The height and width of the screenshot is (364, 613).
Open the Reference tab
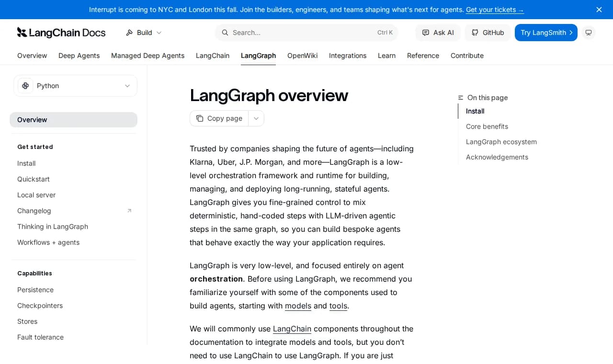423,56
